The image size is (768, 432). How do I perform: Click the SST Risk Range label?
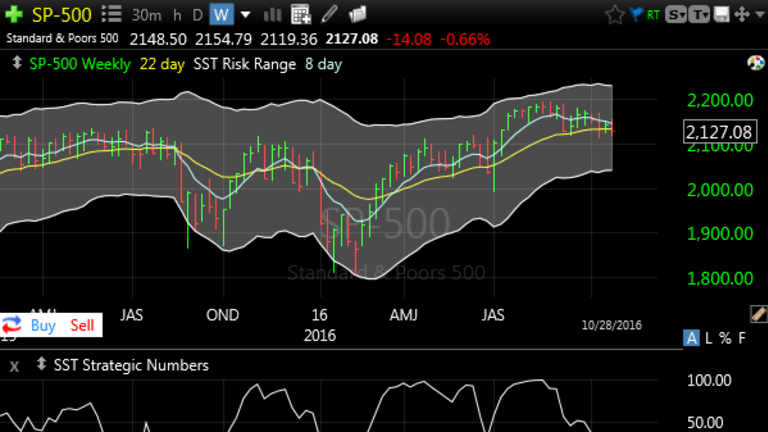(244, 64)
